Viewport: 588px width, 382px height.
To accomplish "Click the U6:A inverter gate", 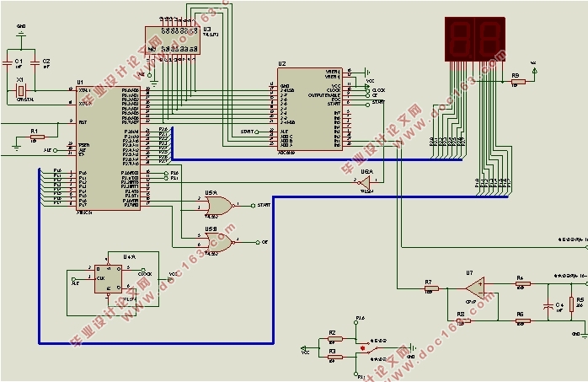I will (365, 183).
